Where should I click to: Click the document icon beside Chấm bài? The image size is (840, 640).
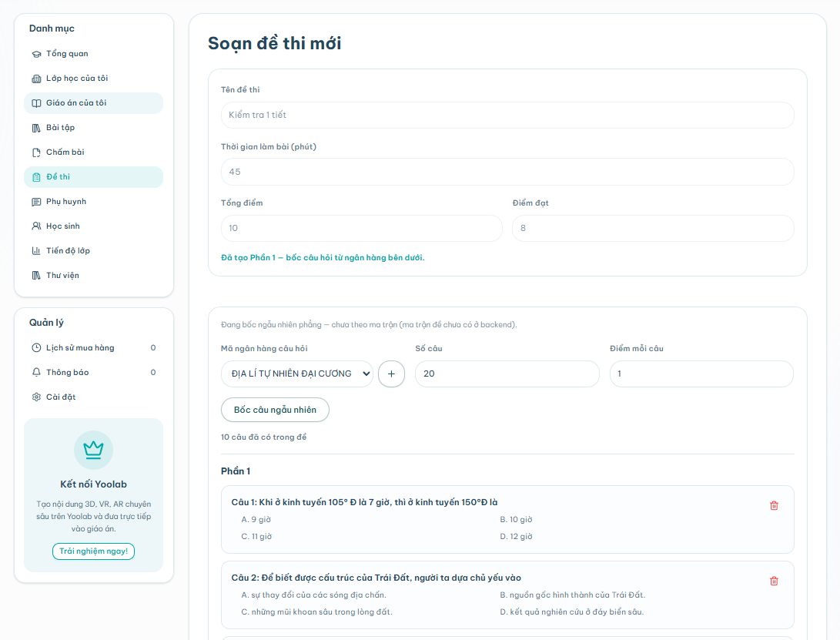(x=36, y=152)
